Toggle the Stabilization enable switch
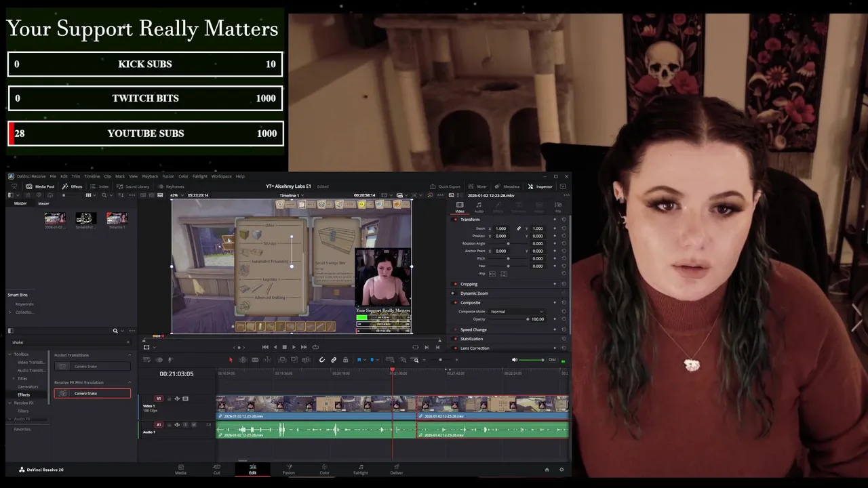868x488 pixels. 455,339
